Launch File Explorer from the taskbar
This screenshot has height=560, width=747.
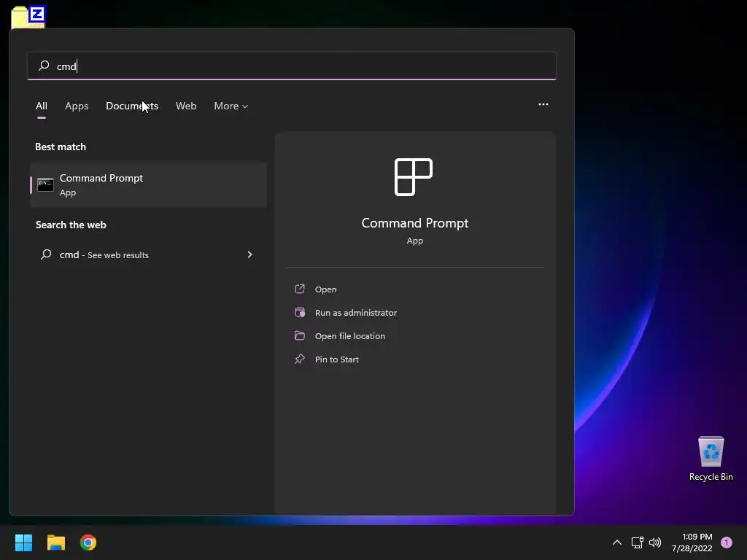pos(55,542)
